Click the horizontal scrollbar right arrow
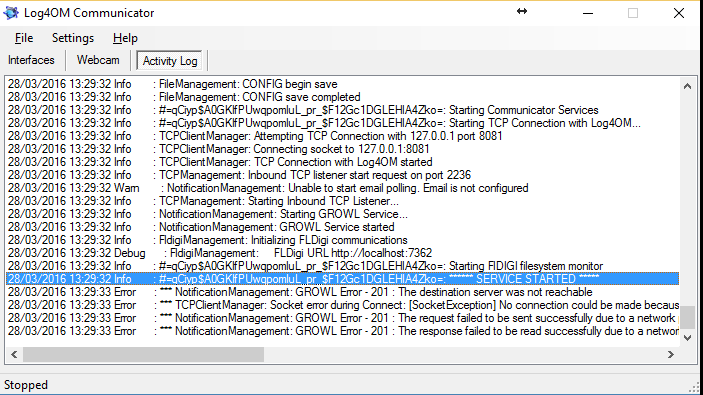The height and width of the screenshot is (395, 703). coord(671,355)
